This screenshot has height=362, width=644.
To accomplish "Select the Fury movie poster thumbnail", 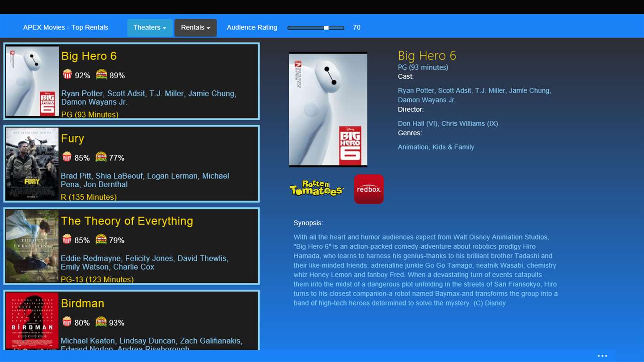I will (x=32, y=164).
